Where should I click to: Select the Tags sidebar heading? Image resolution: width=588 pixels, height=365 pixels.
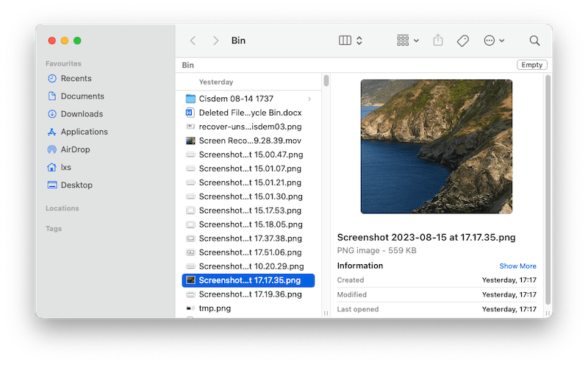(54, 229)
